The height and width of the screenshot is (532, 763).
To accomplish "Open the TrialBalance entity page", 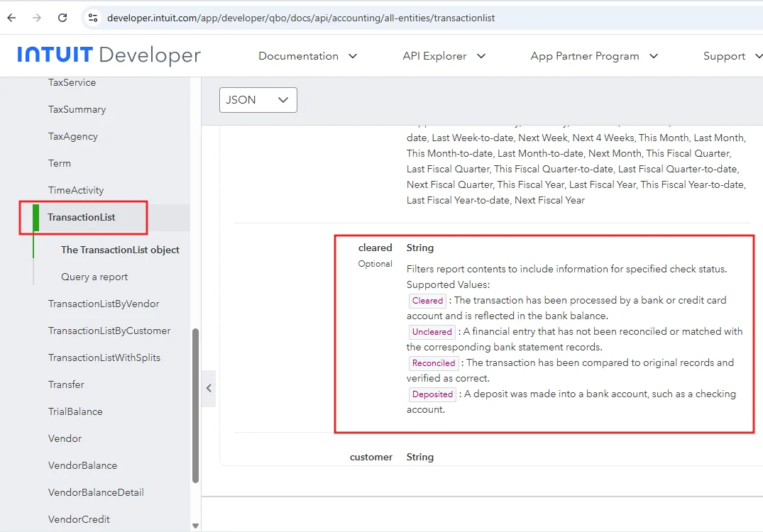I will tap(75, 411).
